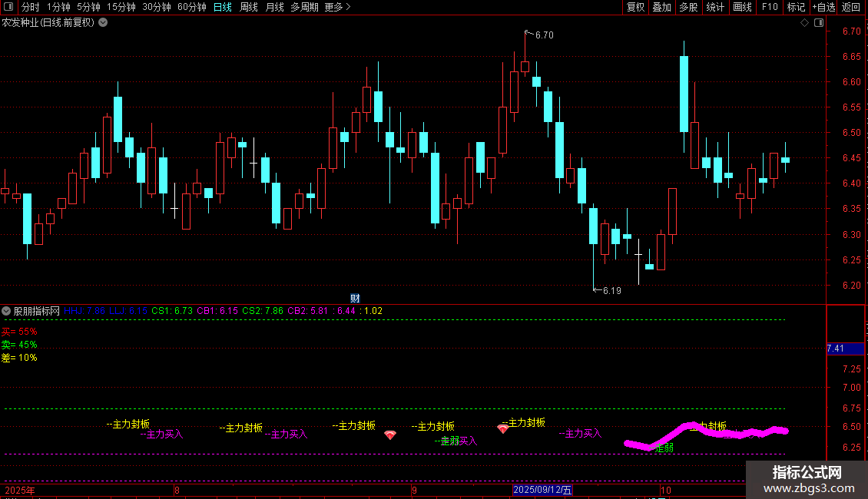Click the 返回 back button
868x499 pixels.
pyautogui.click(x=851, y=7)
